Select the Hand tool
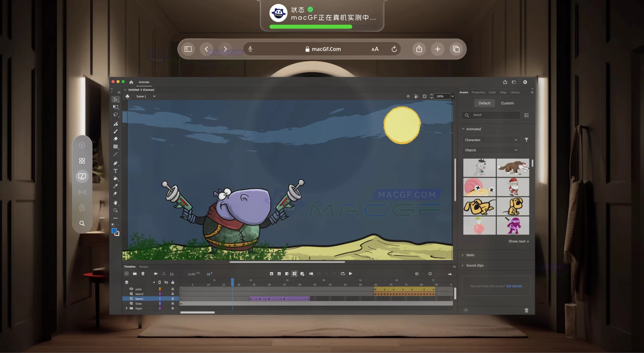Screen dimensions: 644x353 coord(115,203)
